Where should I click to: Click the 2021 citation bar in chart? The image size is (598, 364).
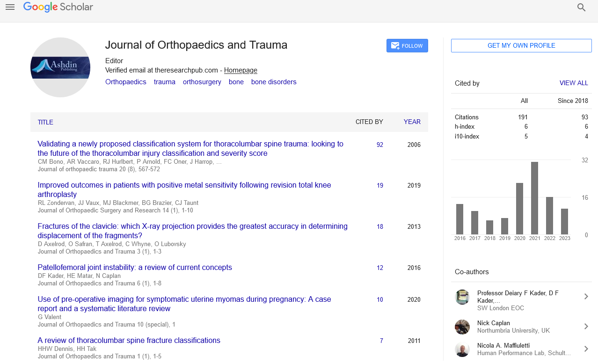[x=534, y=198]
